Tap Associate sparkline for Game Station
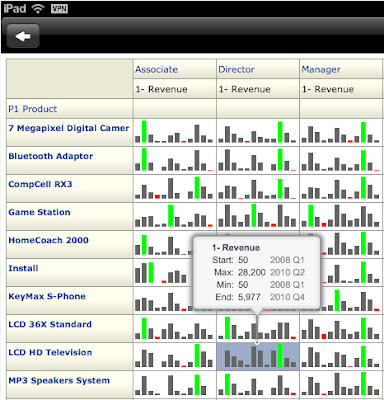This screenshot has width=384, height=400. point(174,216)
